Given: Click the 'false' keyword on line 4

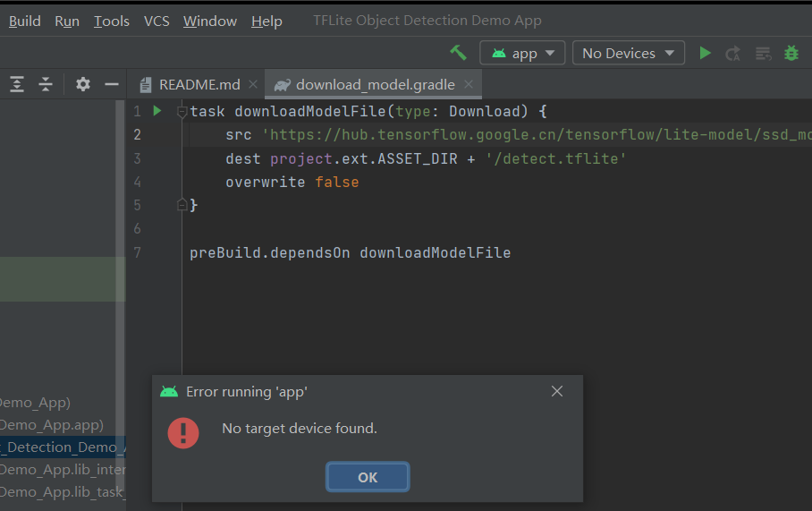Looking at the screenshot, I should 336,182.
